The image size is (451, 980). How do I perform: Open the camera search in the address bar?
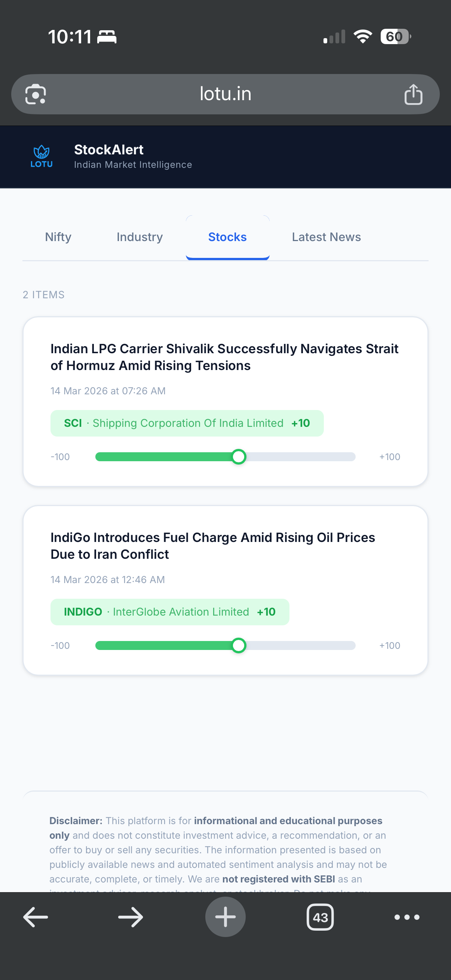click(36, 94)
